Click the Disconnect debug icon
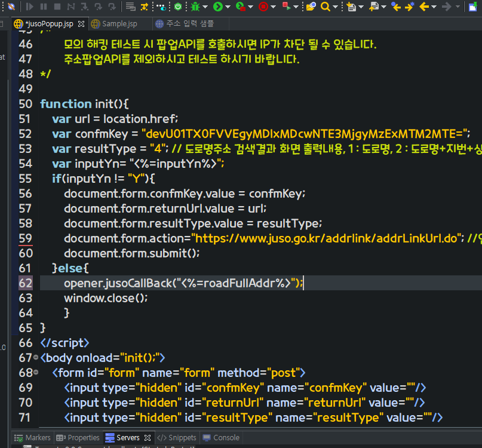Screen dimensions: 482x448 (71, 7)
